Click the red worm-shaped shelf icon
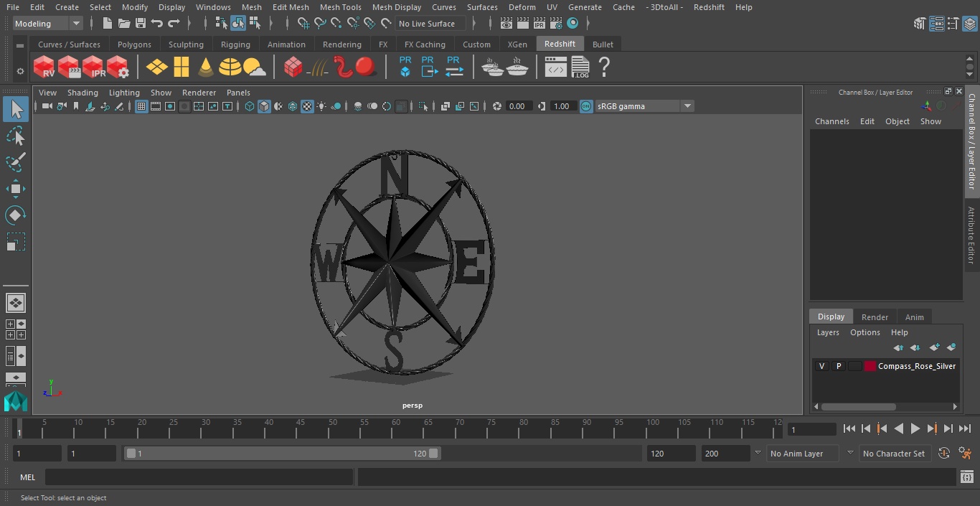Screen dimensions: 980x506 343,67
